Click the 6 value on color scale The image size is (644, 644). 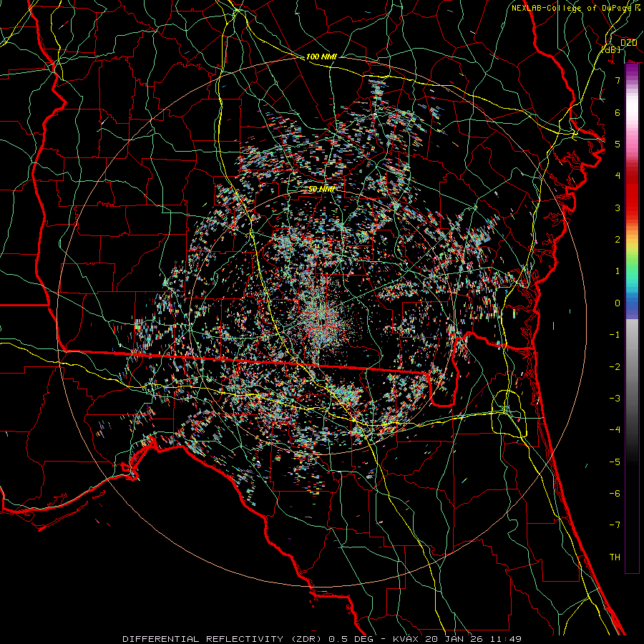tap(618, 112)
